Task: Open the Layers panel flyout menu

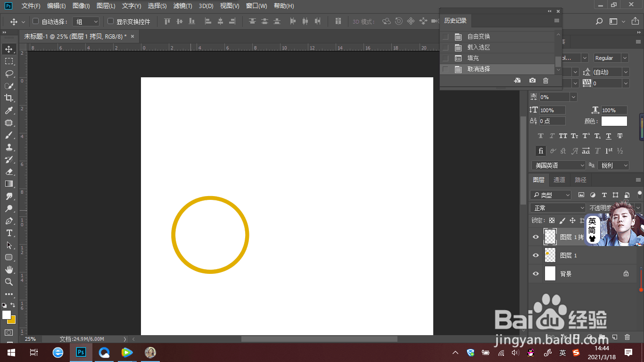Action: pos(638,180)
